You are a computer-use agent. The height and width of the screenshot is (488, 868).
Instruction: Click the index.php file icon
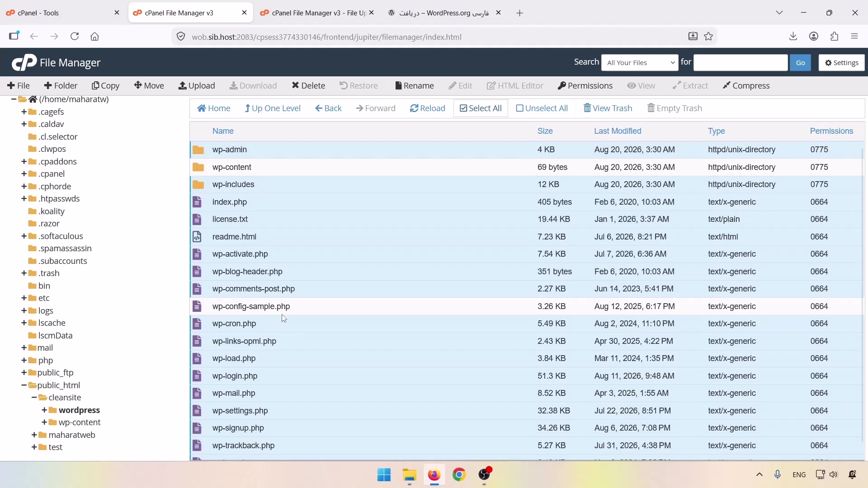point(197,202)
